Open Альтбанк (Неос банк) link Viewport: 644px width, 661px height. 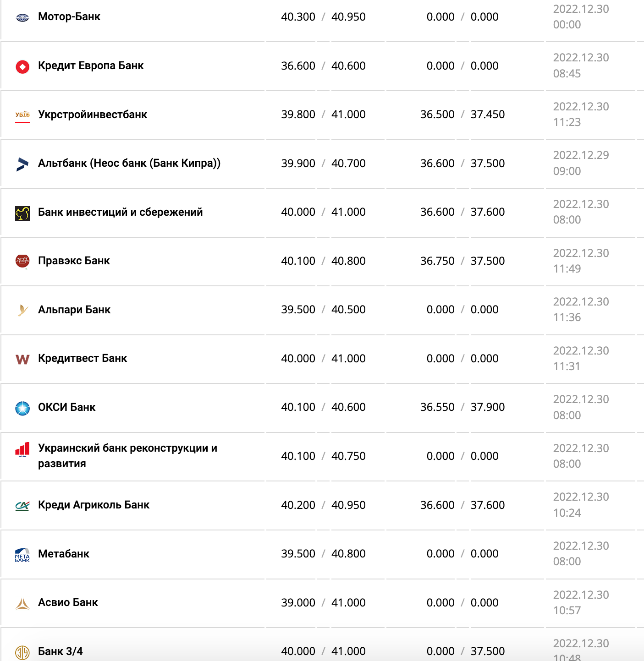coord(129,164)
